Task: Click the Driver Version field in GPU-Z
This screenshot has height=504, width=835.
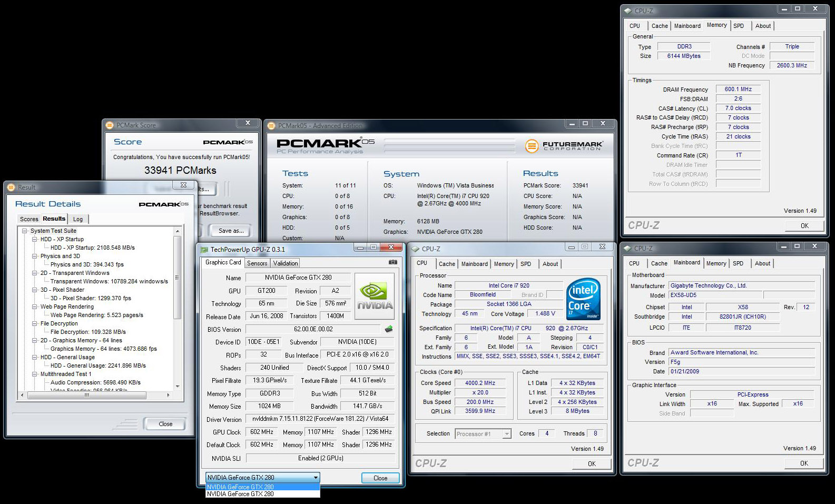Action: coord(320,419)
